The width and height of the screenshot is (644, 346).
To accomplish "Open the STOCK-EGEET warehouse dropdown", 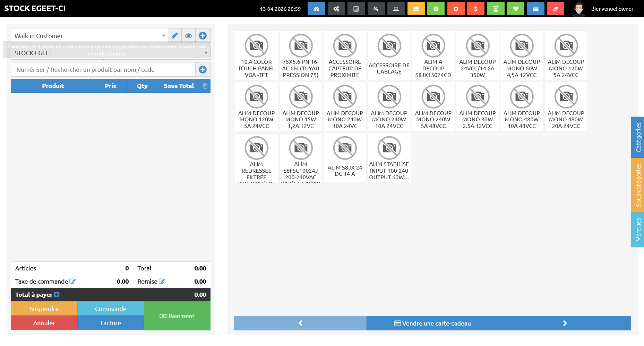I will pyautogui.click(x=110, y=53).
